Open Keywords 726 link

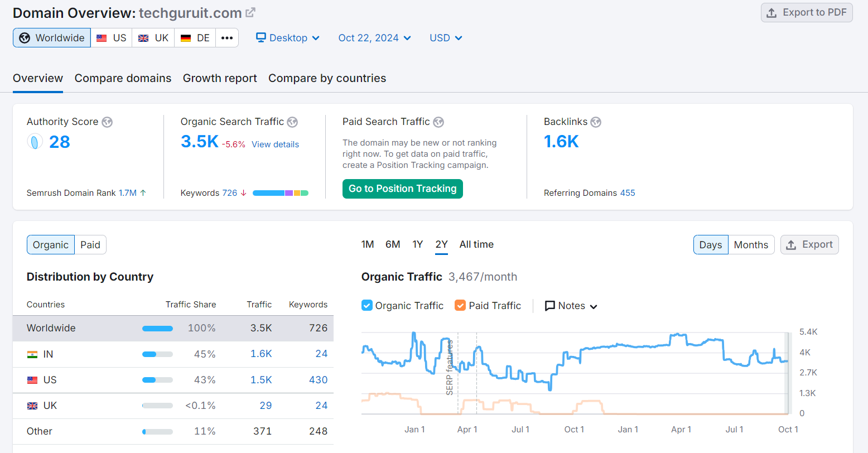(x=230, y=193)
